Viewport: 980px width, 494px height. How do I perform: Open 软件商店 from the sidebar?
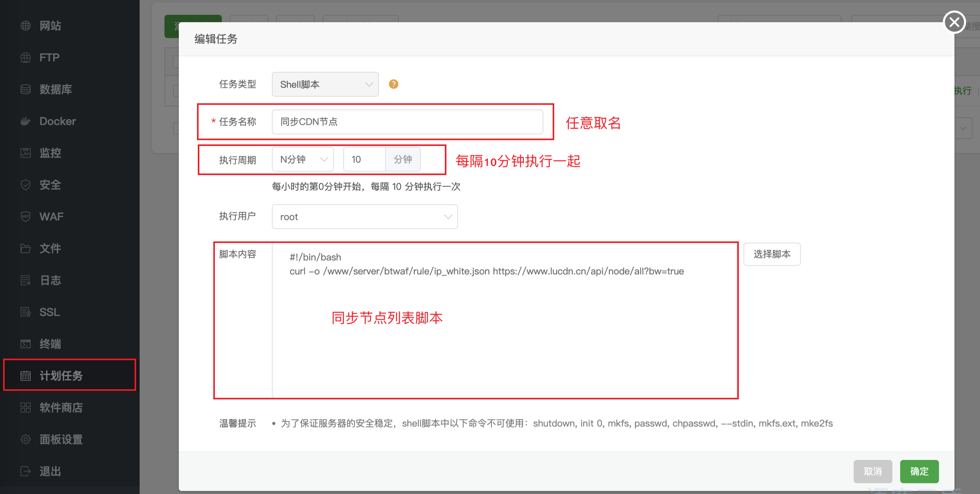click(60, 407)
